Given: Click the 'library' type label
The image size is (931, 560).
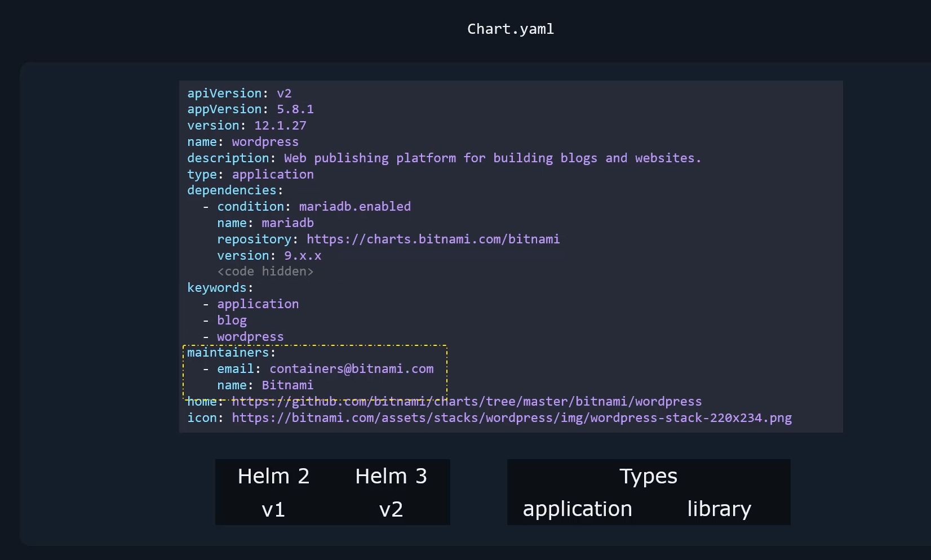Looking at the screenshot, I should [719, 509].
